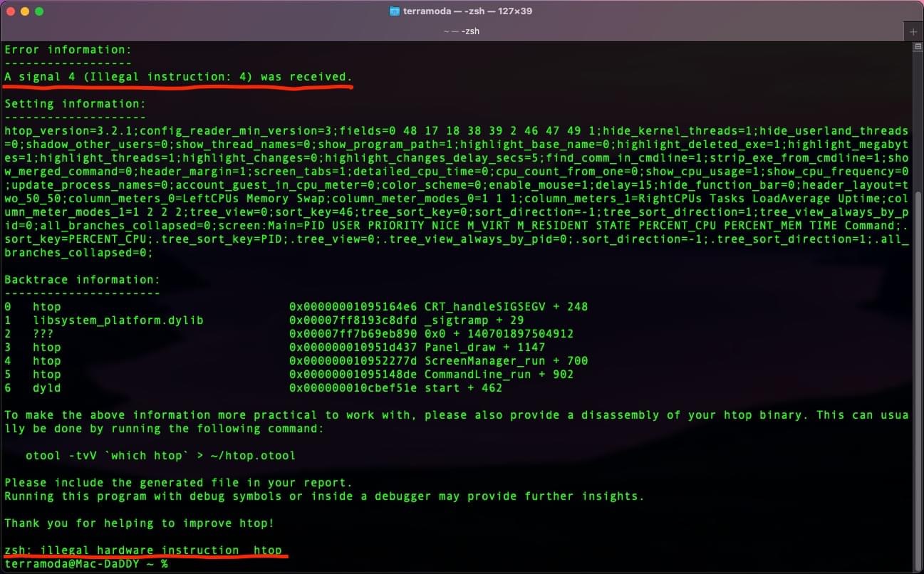Click the "dyld" backtrace frame

point(47,388)
